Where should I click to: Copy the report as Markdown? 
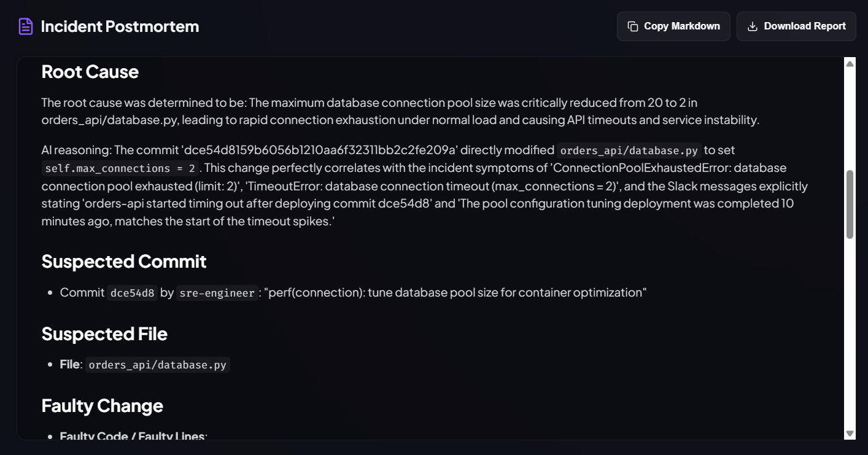point(673,26)
